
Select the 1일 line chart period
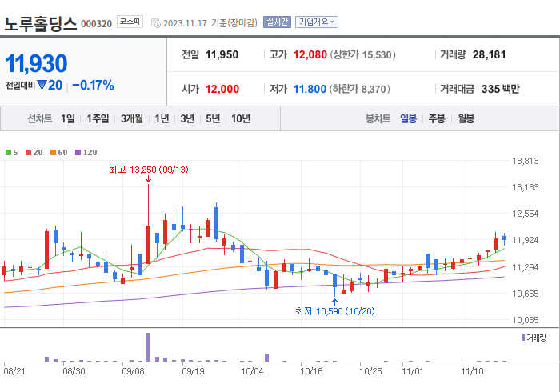tap(68, 118)
